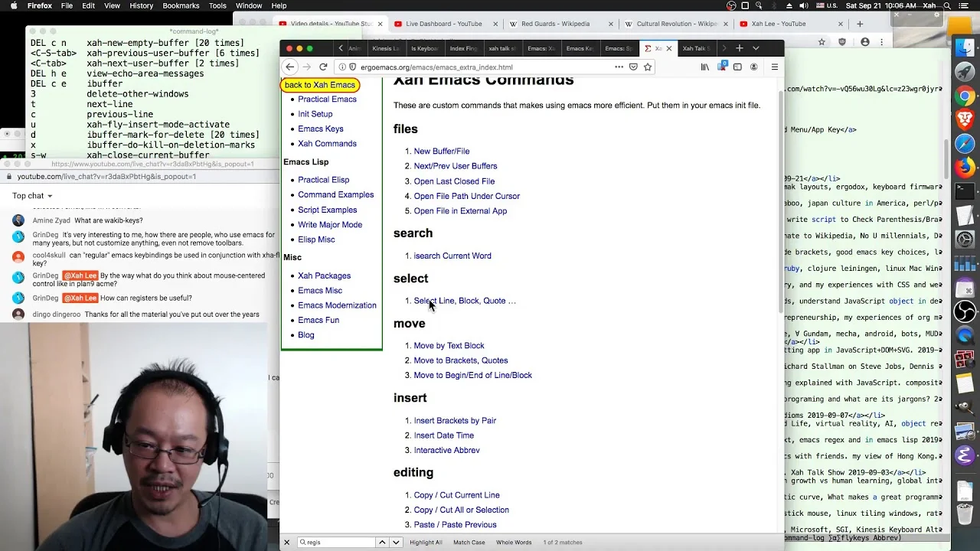Click the find bar search field

click(335, 543)
